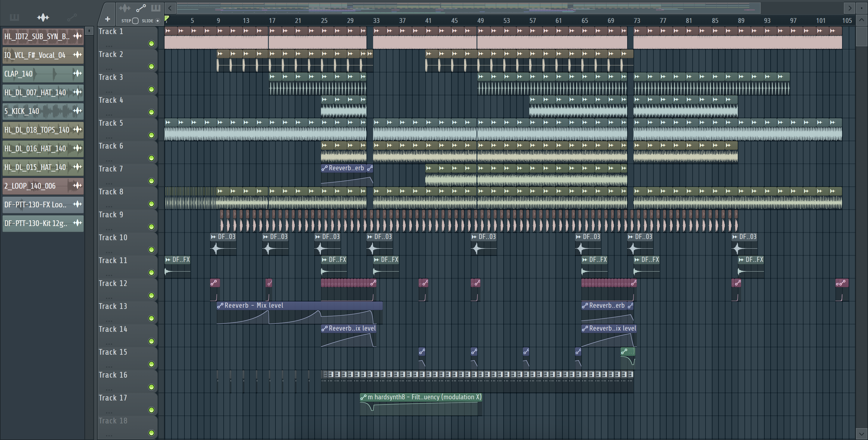Open waveform icon of HL_IDT2_SUB_SYN_B sample
This screenshot has height=440, width=868.
coord(77,36)
